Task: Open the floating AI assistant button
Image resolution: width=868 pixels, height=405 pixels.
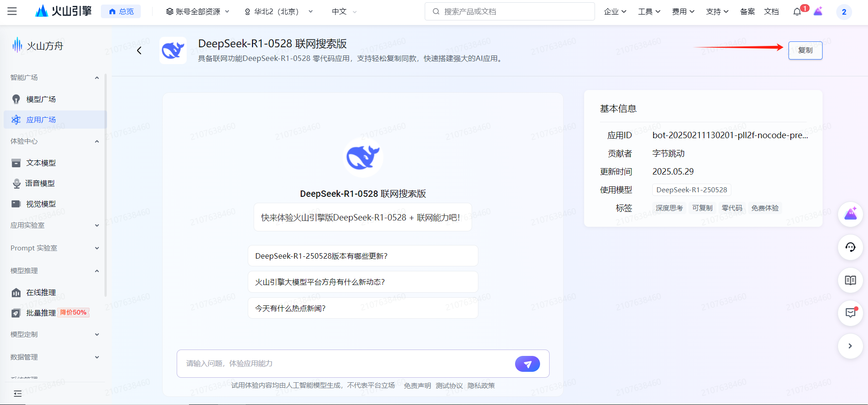Action: pos(850,214)
